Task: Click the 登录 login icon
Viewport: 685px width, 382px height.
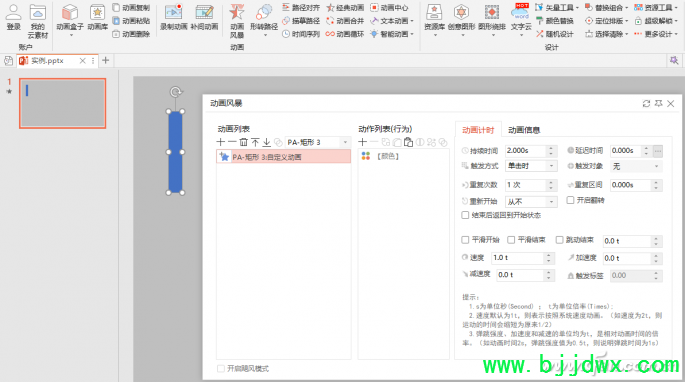Action: pyautogui.click(x=14, y=17)
